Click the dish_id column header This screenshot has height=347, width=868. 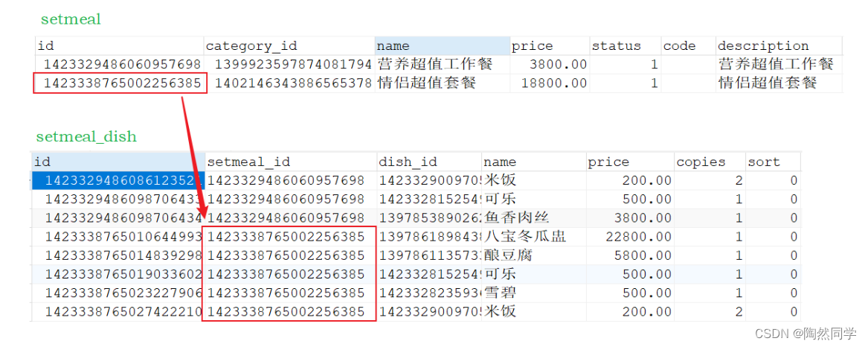429,162
